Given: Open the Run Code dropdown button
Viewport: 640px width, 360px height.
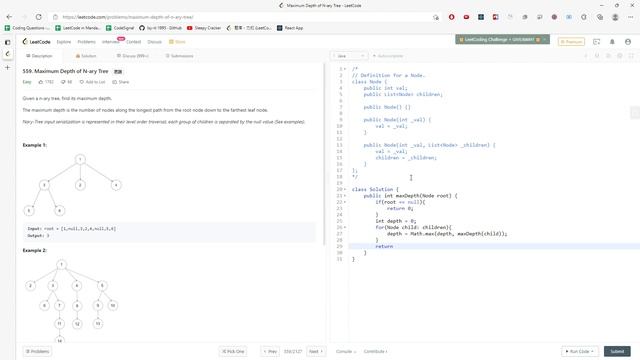Looking at the screenshot, I should point(580,351).
